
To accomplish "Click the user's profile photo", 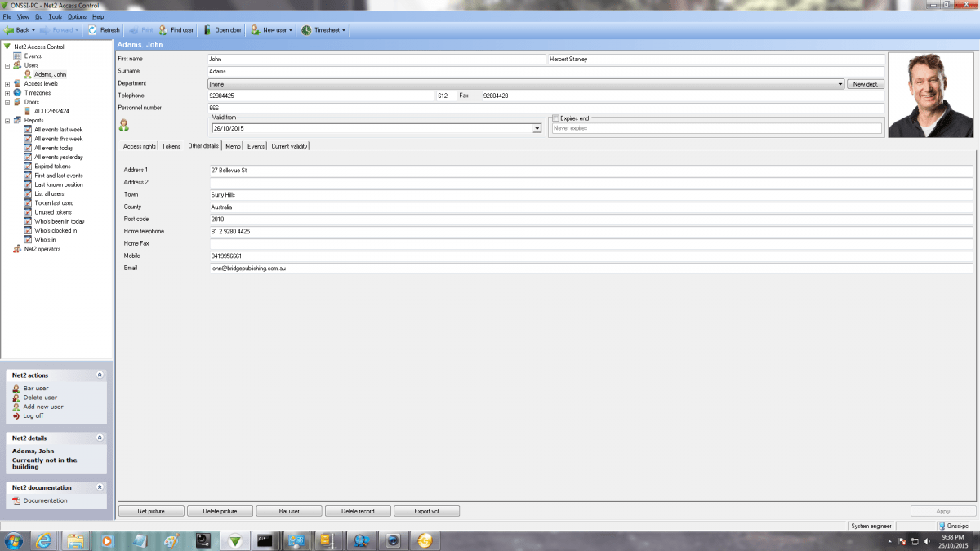I will point(931,96).
